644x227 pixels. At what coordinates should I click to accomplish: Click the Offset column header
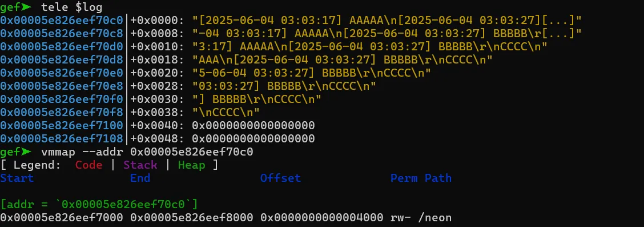tap(280, 178)
